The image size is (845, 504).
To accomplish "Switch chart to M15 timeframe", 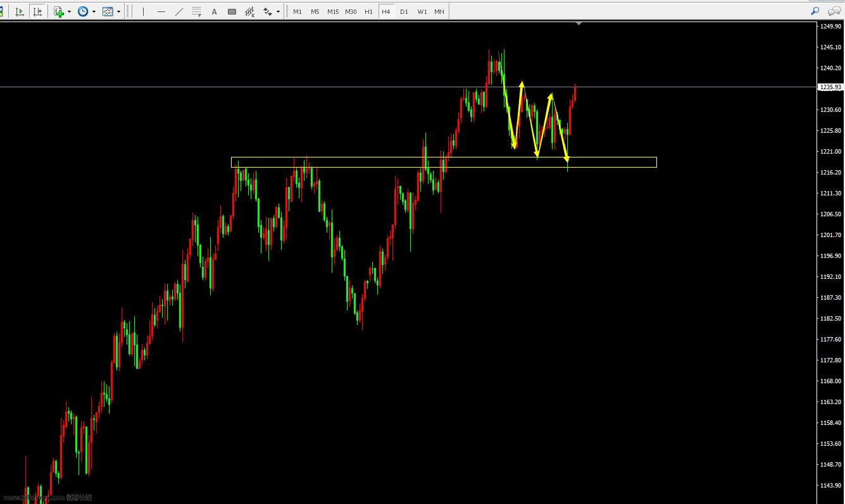I will 333,11.
